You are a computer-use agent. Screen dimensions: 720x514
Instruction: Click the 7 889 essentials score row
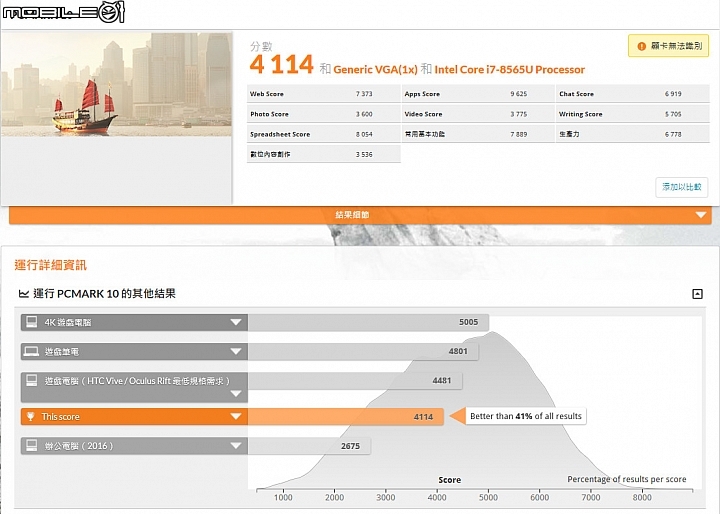click(x=478, y=134)
